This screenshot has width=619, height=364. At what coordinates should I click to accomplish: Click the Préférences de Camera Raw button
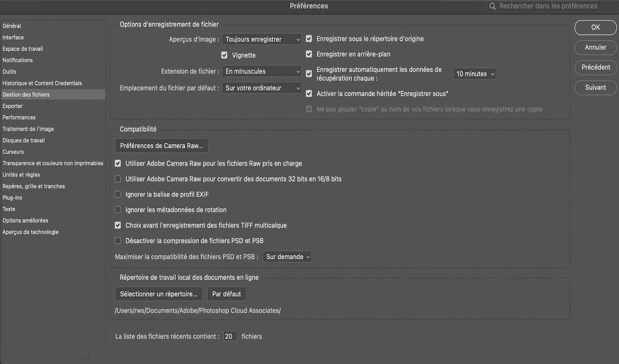coord(162,146)
